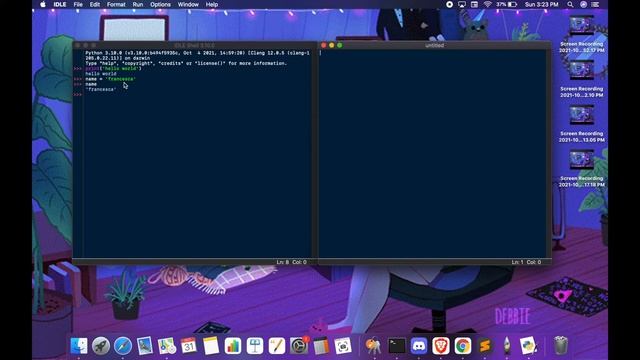
Task: Minimize the untitled editor window
Action: tap(331, 45)
